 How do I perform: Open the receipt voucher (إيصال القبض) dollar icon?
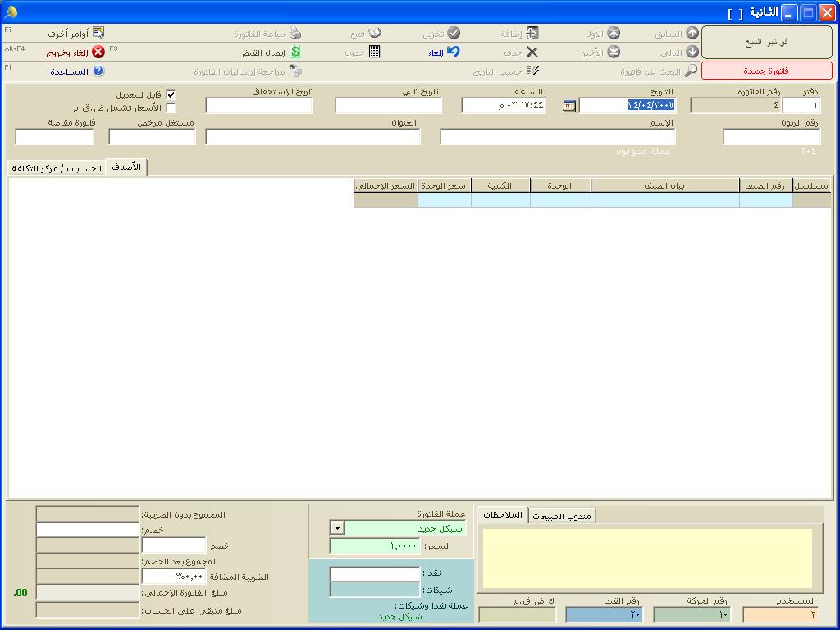tap(295, 52)
